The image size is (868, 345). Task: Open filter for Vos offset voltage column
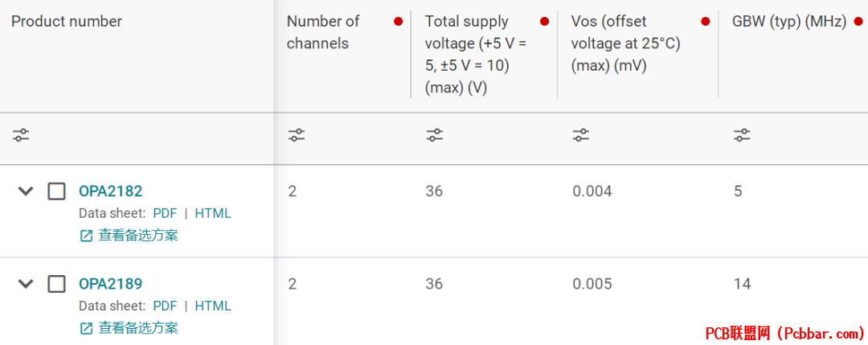(x=581, y=135)
